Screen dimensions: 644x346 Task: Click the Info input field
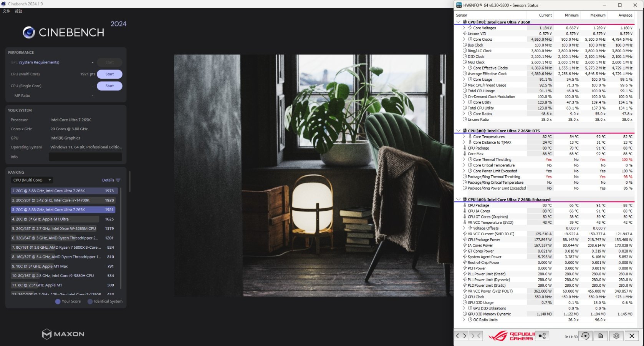pos(85,157)
